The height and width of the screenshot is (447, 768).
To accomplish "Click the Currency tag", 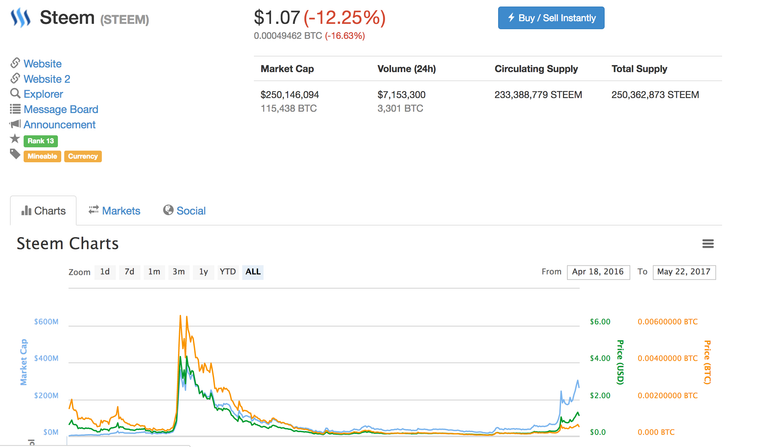I will pyautogui.click(x=83, y=156).
